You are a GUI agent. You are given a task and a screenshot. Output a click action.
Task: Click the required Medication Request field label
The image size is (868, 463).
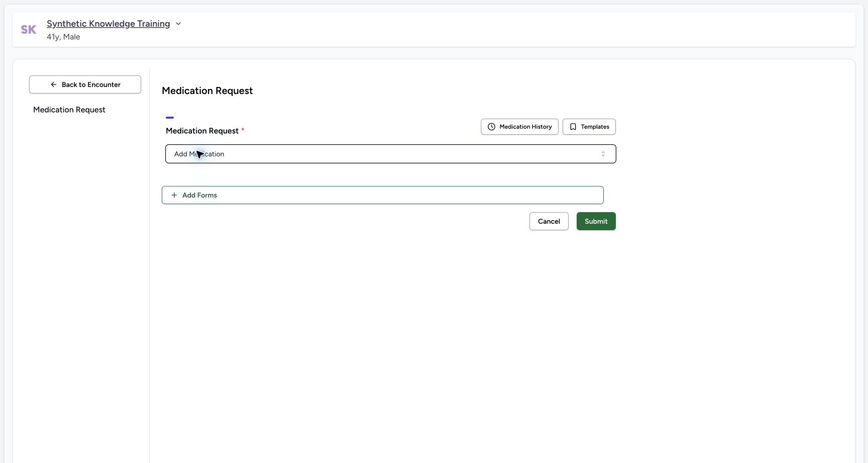pyautogui.click(x=205, y=131)
